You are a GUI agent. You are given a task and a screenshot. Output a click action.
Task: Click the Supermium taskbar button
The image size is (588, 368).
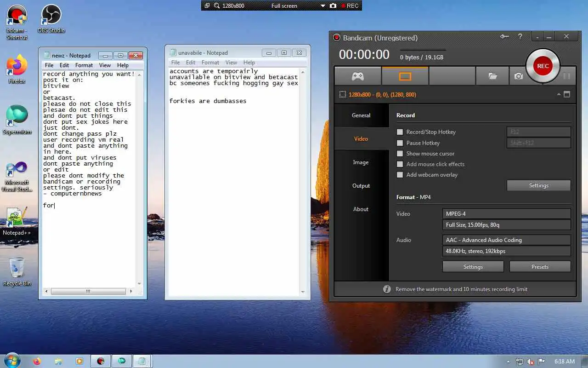(122, 361)
